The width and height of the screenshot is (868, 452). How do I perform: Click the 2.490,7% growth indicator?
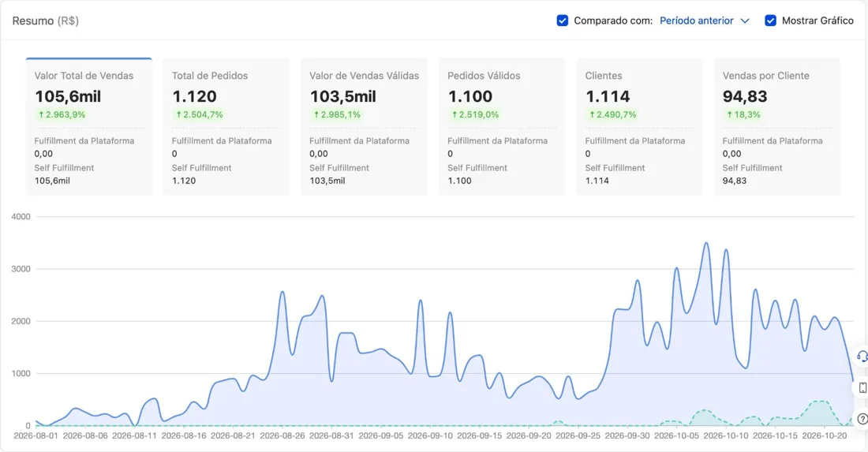pos(612,114)
